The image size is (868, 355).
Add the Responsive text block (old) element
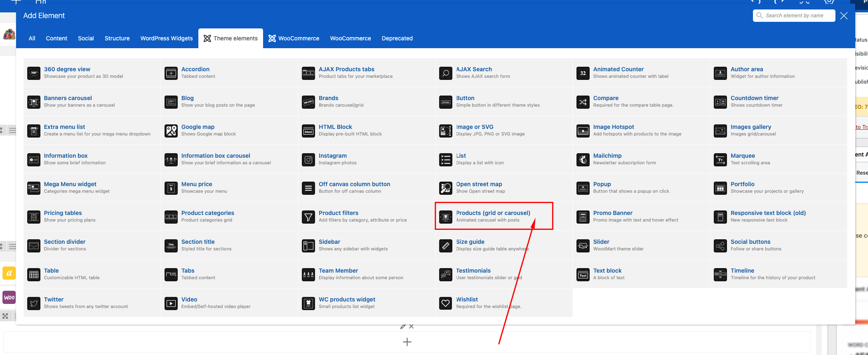coord(779,216)
